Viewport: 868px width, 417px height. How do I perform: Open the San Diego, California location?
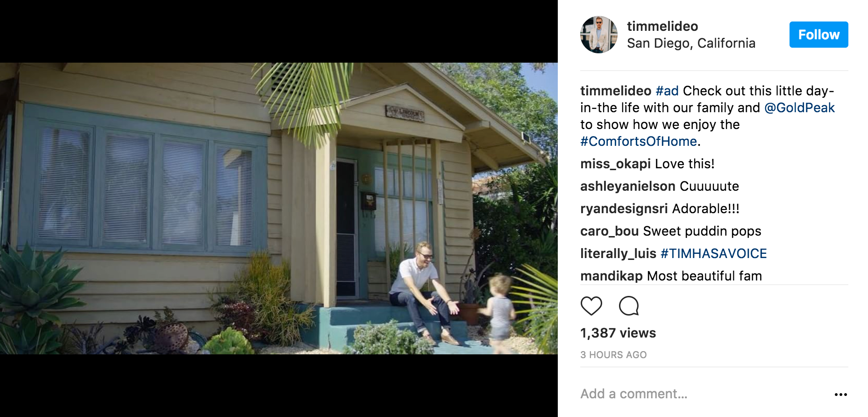[691, 43]
